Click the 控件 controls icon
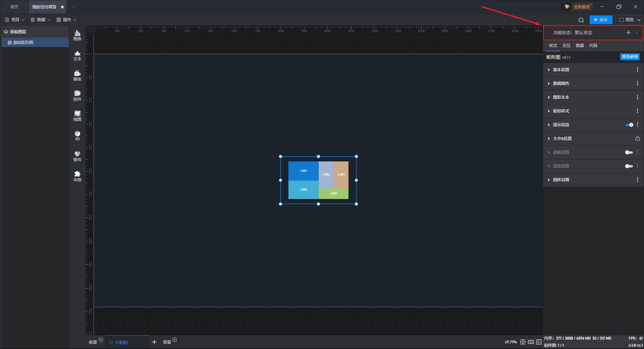The width and height of the screenshot is (644, 349). 77,96
